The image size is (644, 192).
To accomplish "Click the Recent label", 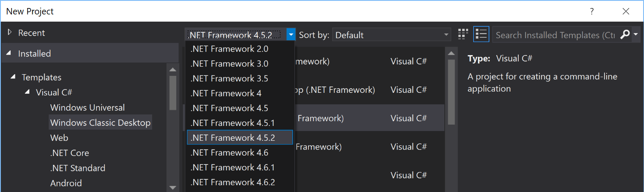I will pos(31,33).
